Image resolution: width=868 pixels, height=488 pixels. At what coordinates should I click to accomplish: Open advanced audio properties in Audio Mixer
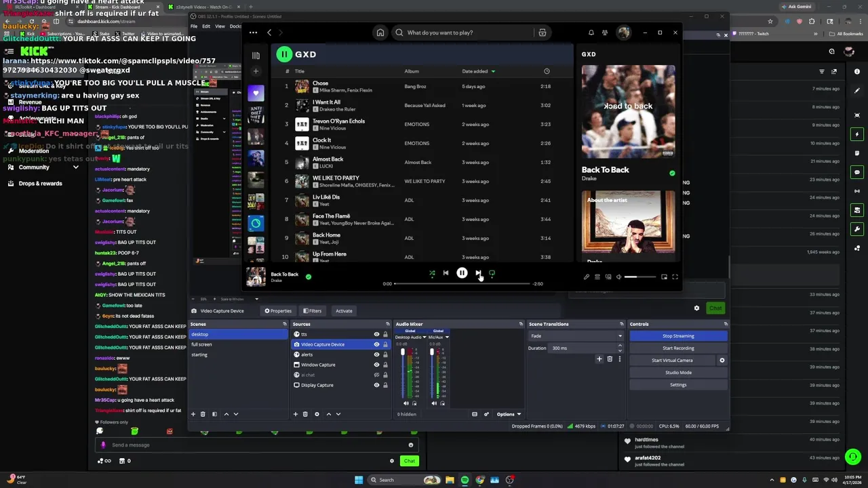[x=486, y=414]
